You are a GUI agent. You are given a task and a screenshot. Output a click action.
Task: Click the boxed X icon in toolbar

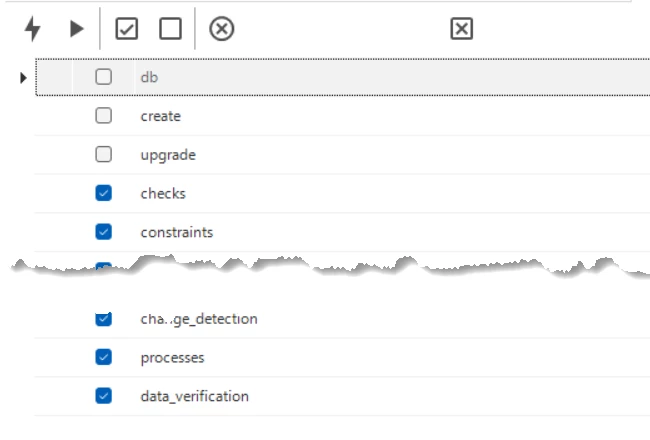461,30
